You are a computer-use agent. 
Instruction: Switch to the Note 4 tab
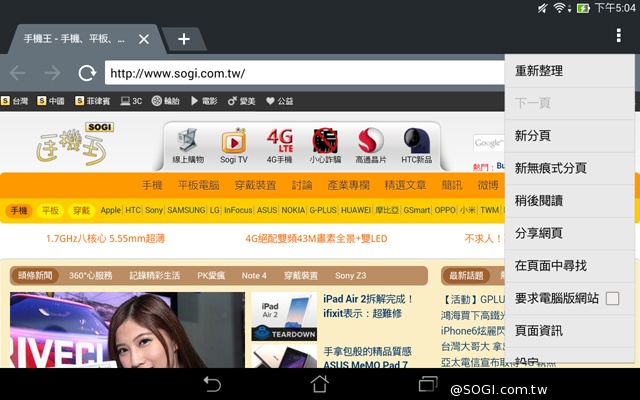click(254, 276)
